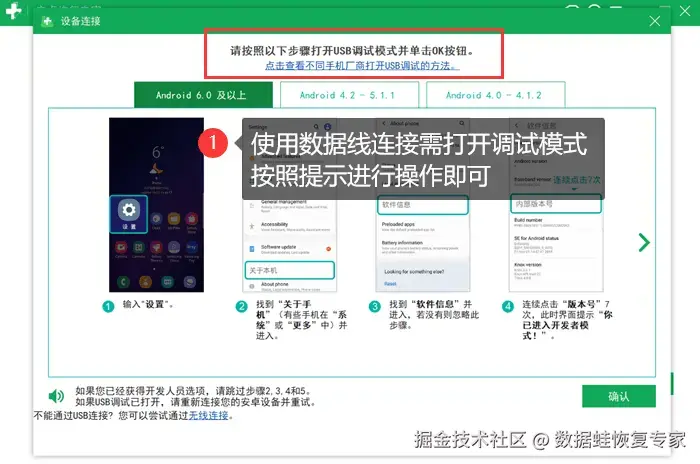Switch to Android 4.2 - 5.1.1 tab
This screenshot has height=464, width=700.
[349, 95]
